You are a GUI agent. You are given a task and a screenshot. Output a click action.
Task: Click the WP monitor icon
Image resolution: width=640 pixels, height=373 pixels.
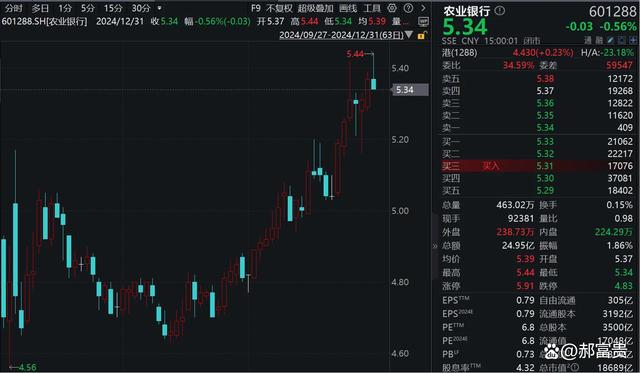pos(423,21)
